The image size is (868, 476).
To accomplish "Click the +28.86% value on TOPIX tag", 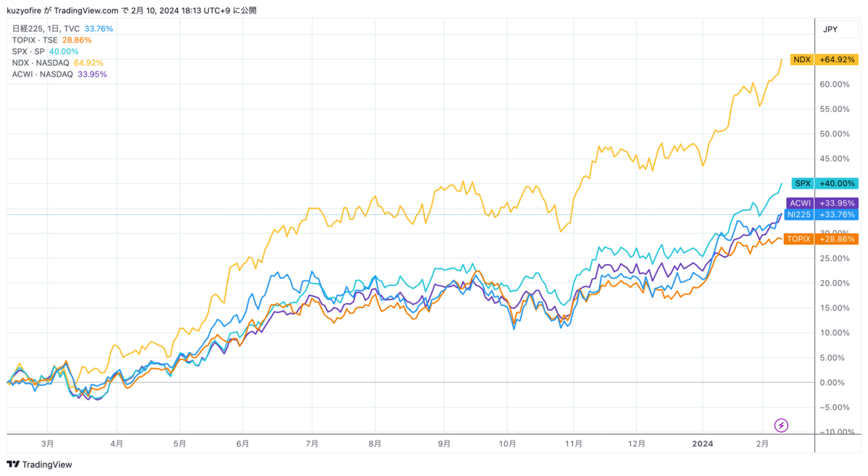I will click(836, 239).
